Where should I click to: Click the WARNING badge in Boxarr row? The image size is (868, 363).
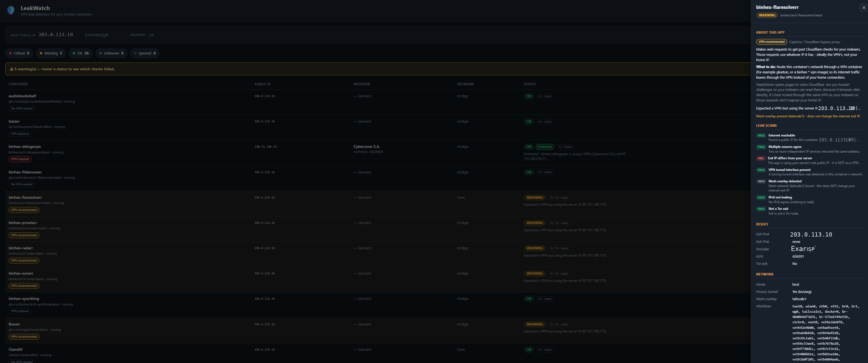click(x=534, y=324)
